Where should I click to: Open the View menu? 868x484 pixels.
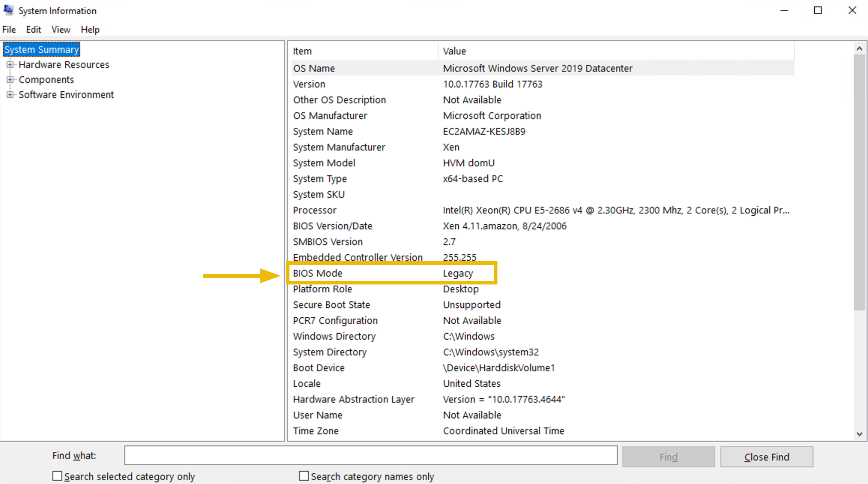tap(61, 29)
